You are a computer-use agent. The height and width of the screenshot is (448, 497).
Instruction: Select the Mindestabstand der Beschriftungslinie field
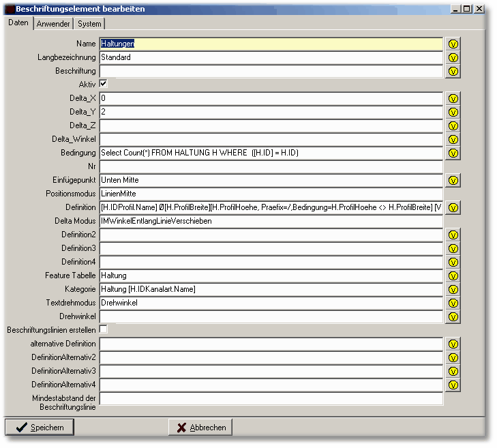[x=271, y=399]
